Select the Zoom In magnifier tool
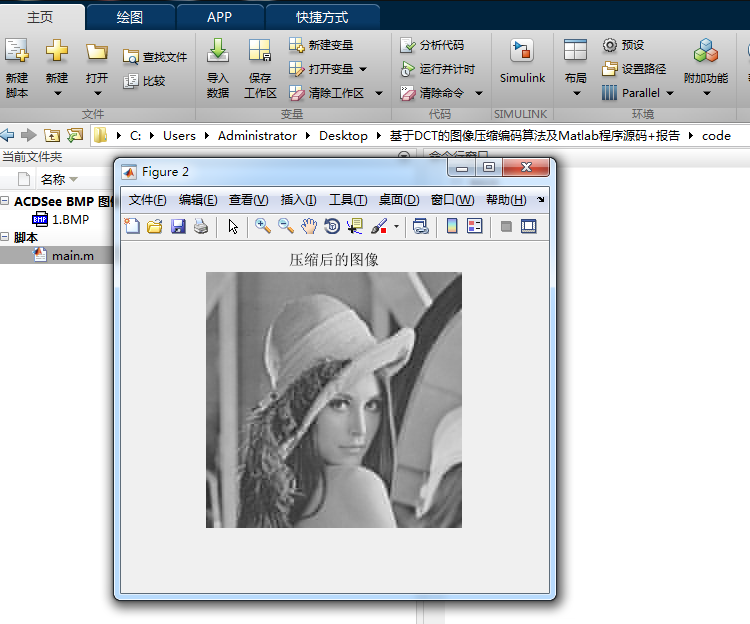The width and height of the screenshot is (750, 624). (x=263, y=226)
